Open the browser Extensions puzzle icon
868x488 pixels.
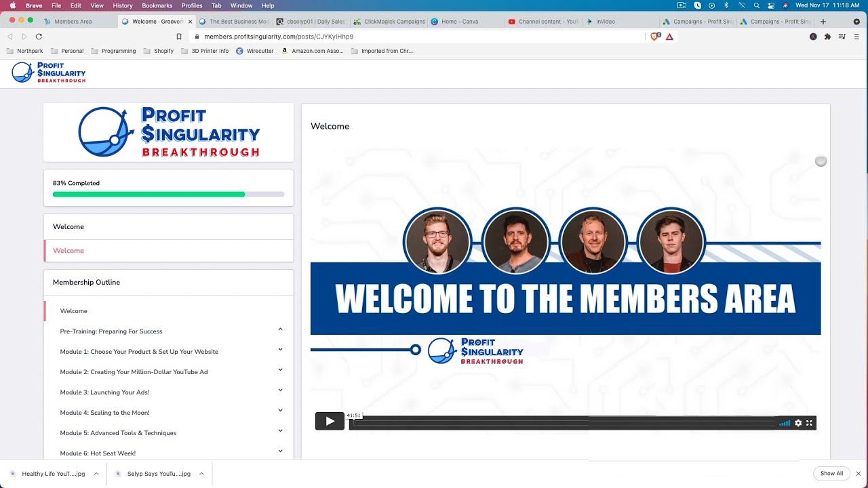click(827, 37)
